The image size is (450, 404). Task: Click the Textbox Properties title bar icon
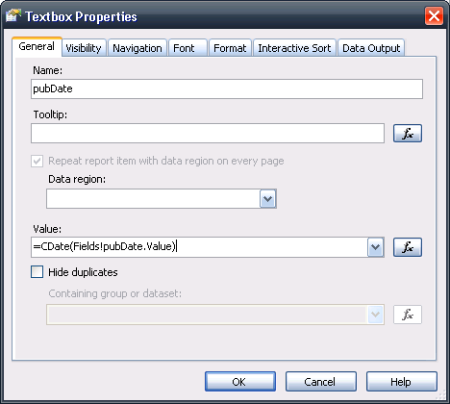pos(13,16)
